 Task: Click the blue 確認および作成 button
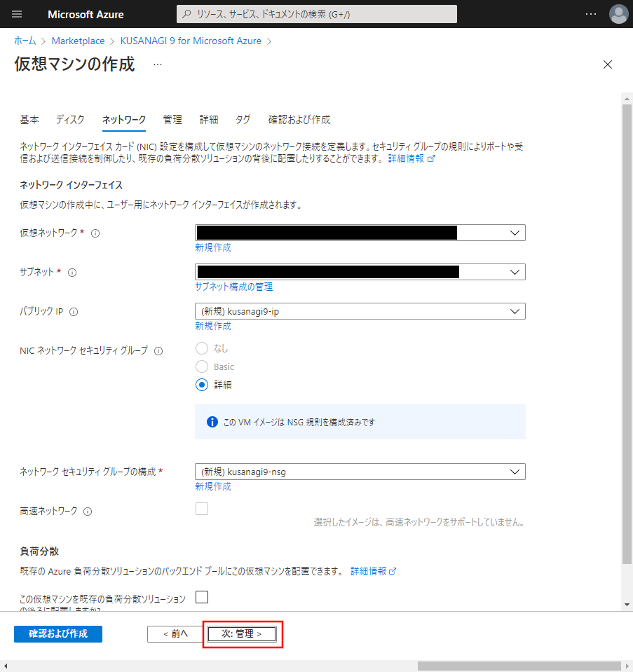58,634
